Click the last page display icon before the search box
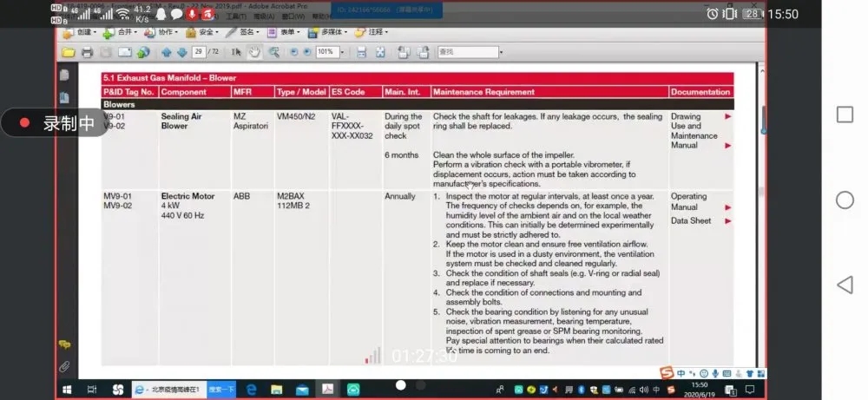Viewport: 868px width, 400px height. [x=423, y=52]
